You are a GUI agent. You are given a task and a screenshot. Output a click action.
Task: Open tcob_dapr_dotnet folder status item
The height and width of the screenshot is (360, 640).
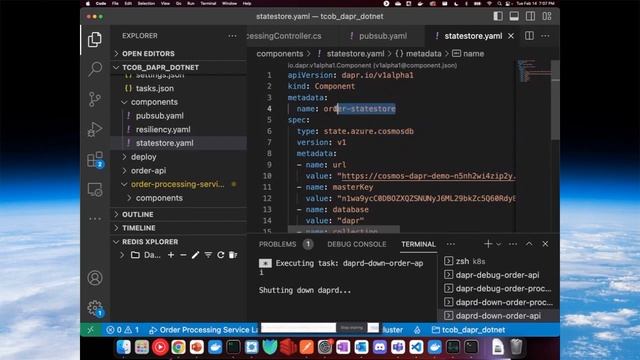point(468,330)
